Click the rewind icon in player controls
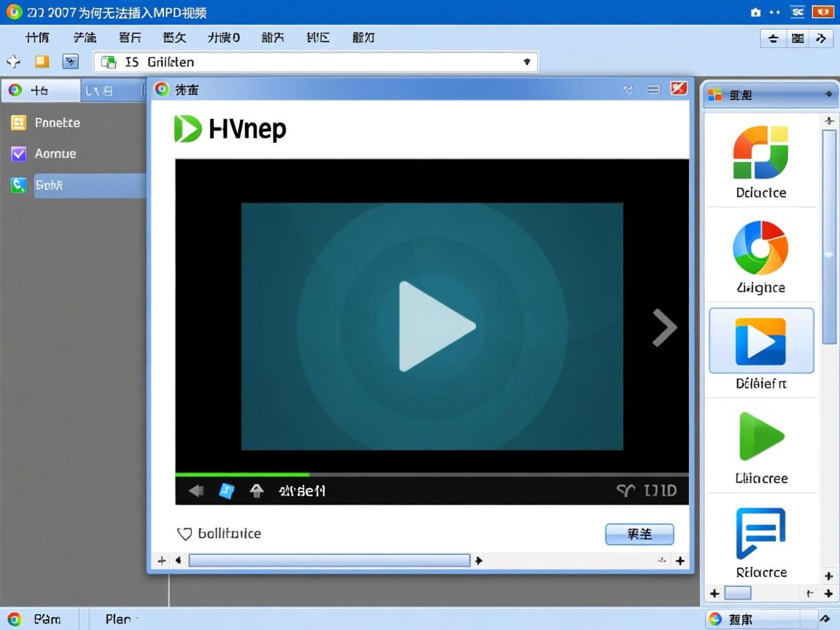The width and height of the screenshot is (840, 630). click(196, 491)
